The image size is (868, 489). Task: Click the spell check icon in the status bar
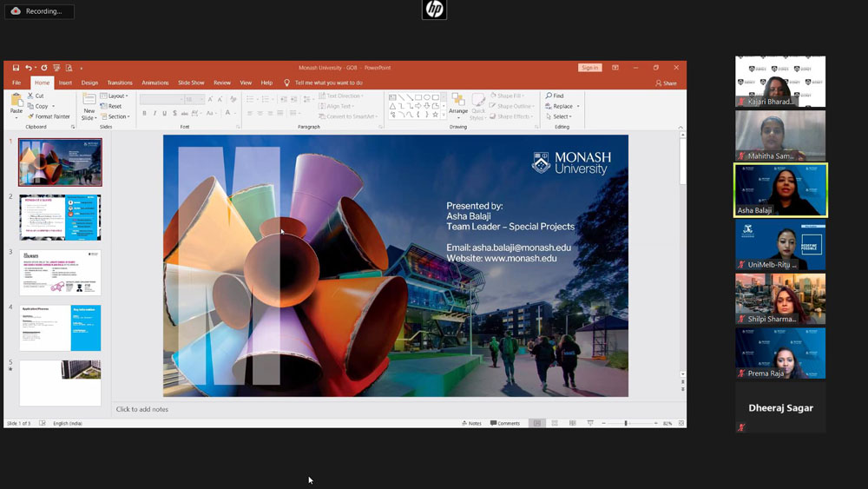point(42,423)
